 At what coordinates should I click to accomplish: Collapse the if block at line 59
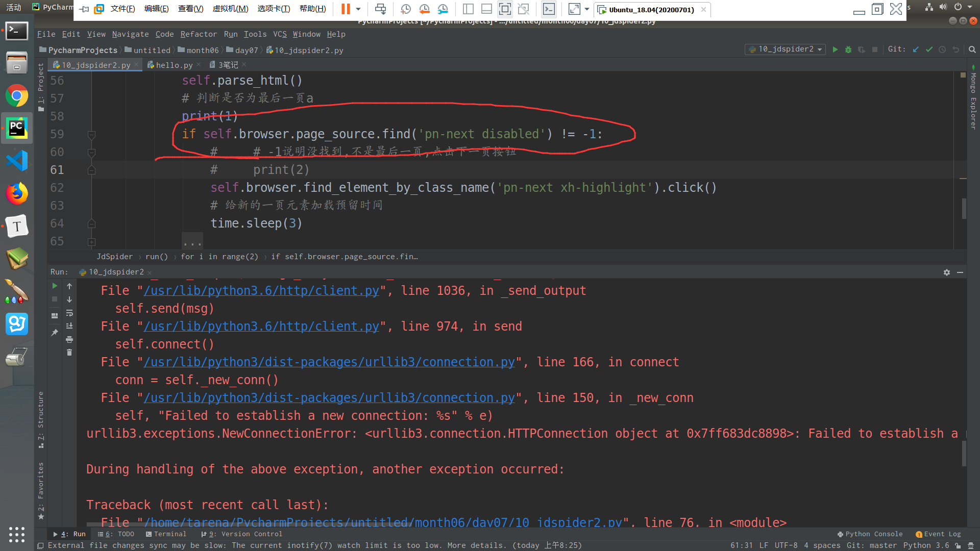point(91,135)
